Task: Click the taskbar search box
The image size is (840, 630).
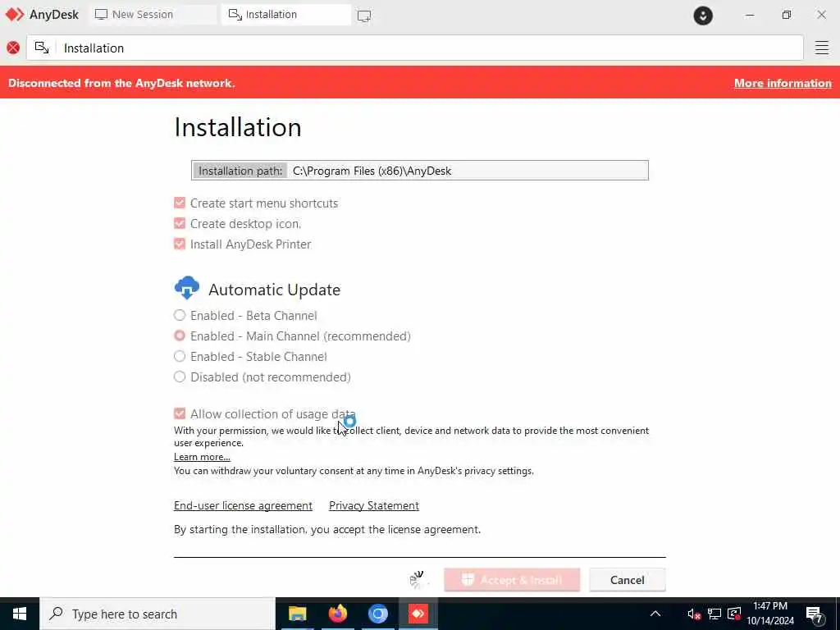Action: (157, 614)
